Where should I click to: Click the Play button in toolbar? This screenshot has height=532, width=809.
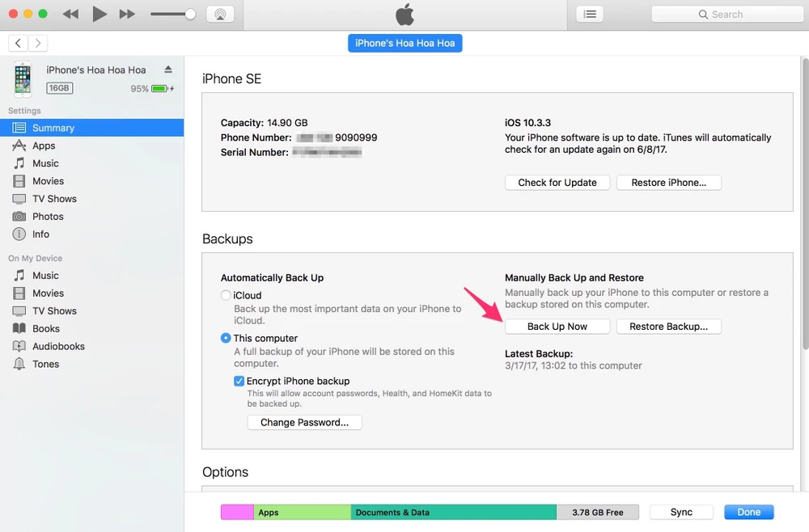coord(100,14)
